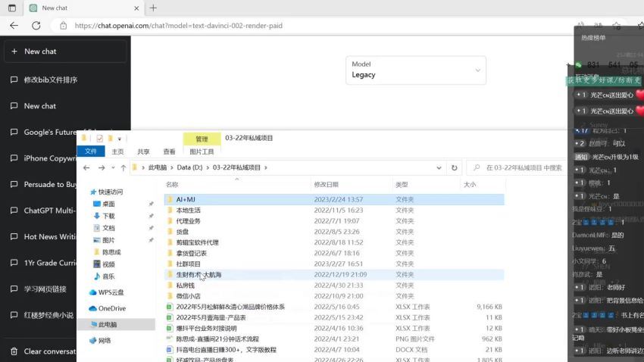Reload the ChatGPT page
The width and height of the screenshot is (644, 362).
(36, 26)
